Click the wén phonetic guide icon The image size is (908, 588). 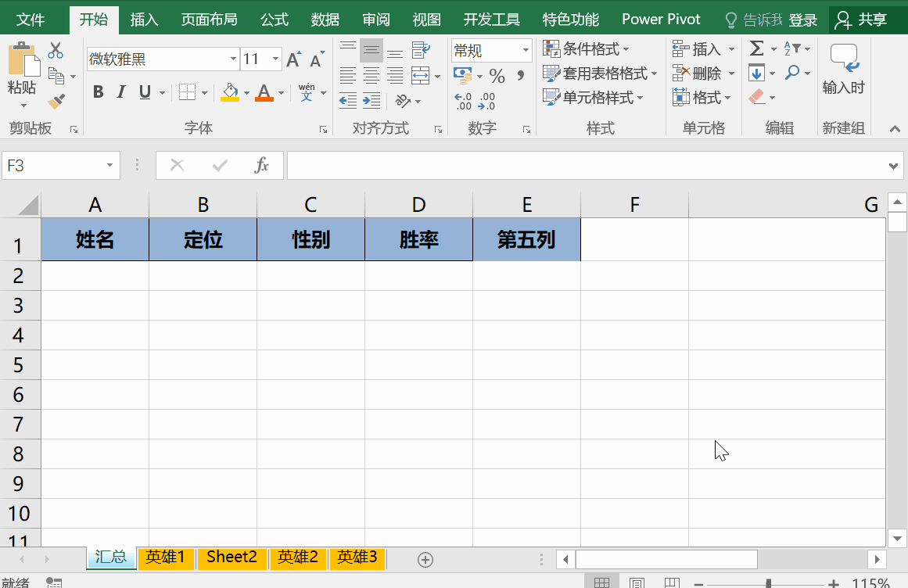tap(307, 92)
